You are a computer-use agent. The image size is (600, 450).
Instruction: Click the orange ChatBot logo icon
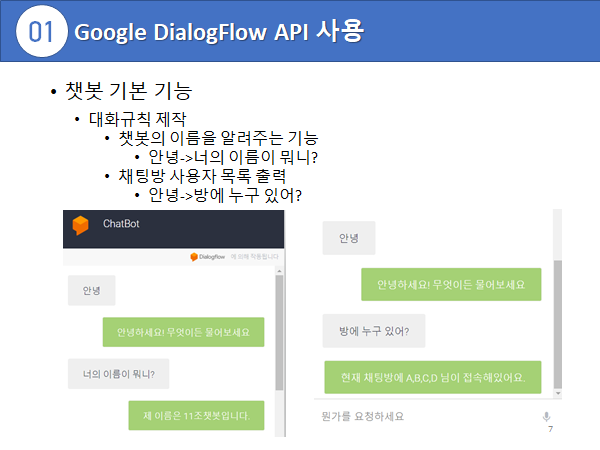[x=80, y=225]
